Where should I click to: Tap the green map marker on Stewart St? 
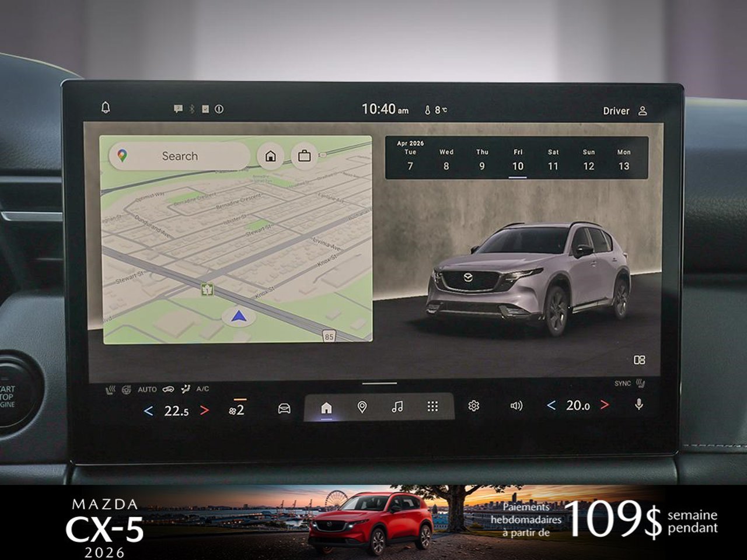click(x=207, y=289)
